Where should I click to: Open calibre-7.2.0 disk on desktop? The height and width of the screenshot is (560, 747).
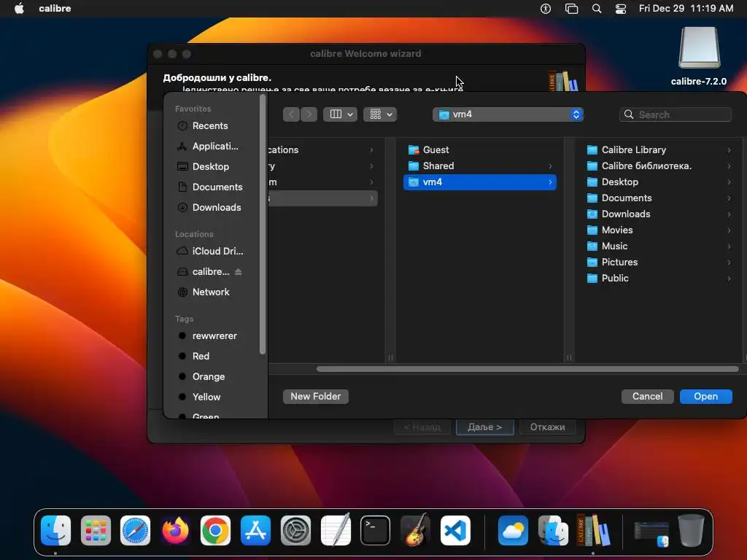699,56
